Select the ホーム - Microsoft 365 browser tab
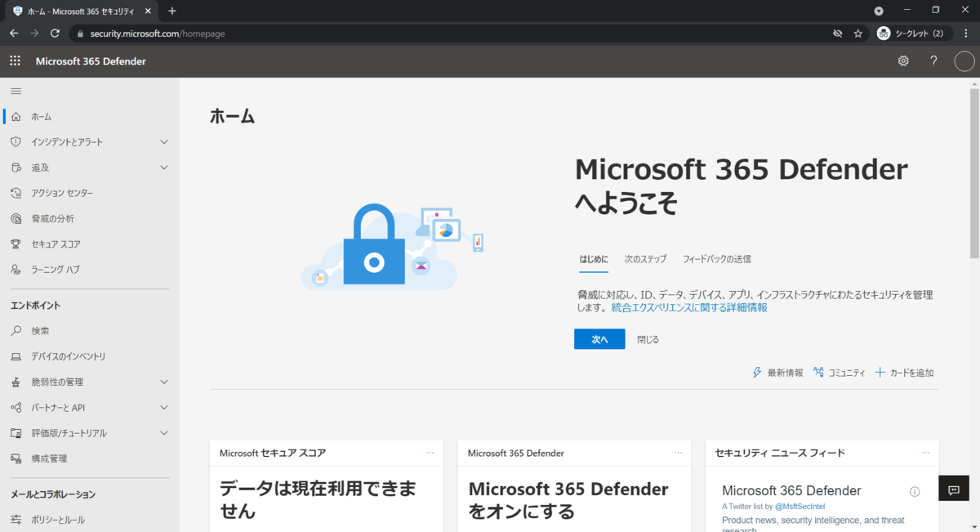 point(80,11)
